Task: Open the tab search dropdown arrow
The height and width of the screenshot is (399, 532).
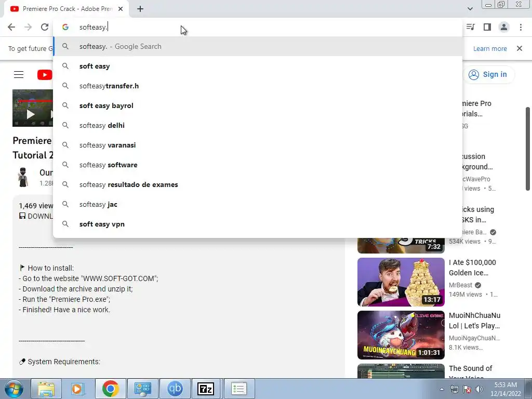Action: pos(470,9)
